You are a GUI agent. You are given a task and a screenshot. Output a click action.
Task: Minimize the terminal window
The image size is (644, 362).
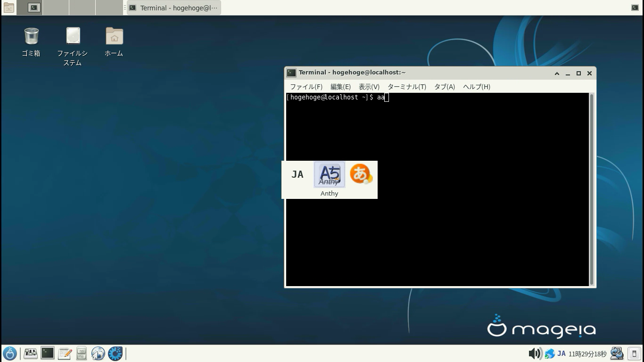[x=568, y=73]
